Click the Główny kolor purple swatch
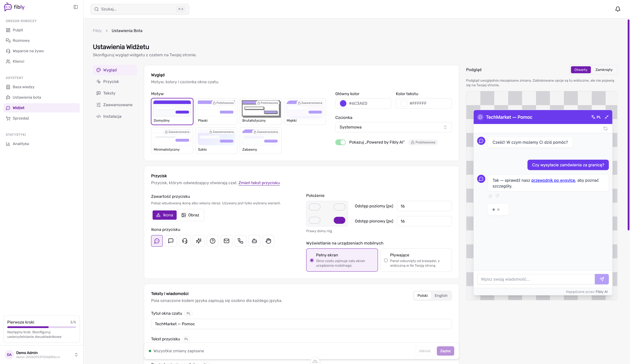 tap(343, 103)
